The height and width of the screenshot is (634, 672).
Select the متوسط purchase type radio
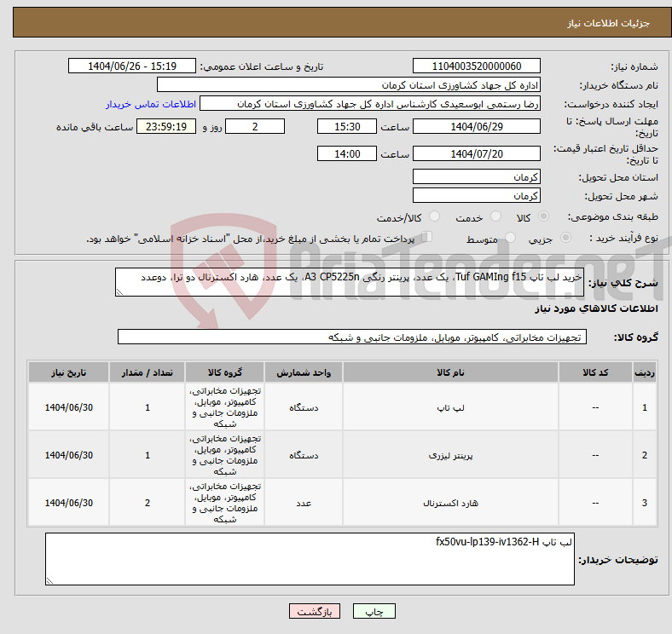coord(510,238)
